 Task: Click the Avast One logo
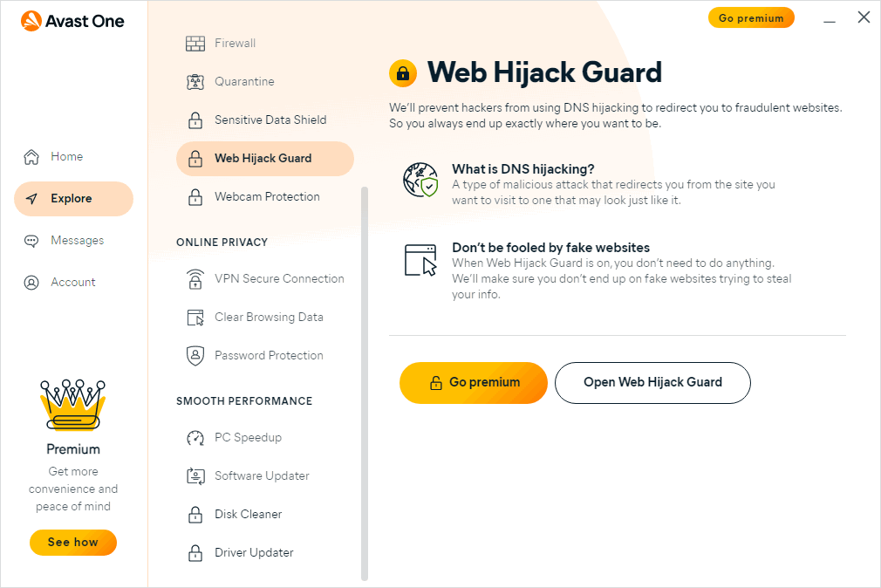72,21
